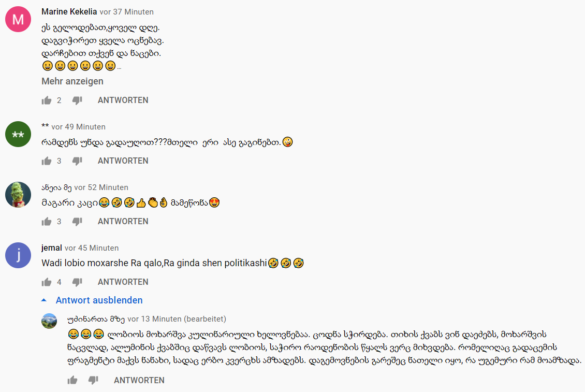
Task: Open the landscape avatar of the reply author
Action: 49,321
